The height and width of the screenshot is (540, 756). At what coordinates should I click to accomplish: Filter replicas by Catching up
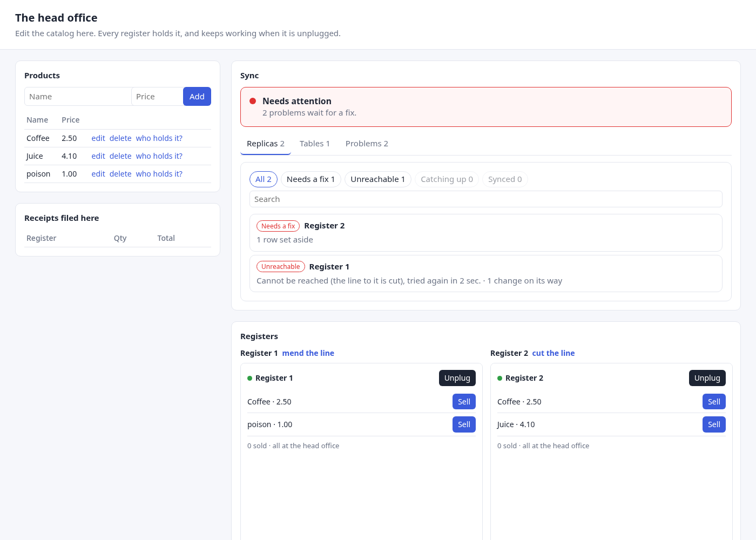coord(447,179)
